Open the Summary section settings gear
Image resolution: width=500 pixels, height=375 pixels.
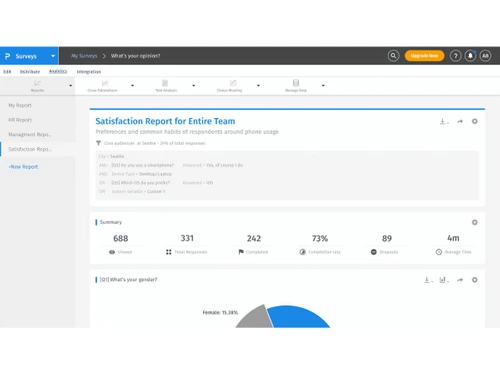(475, 222)
